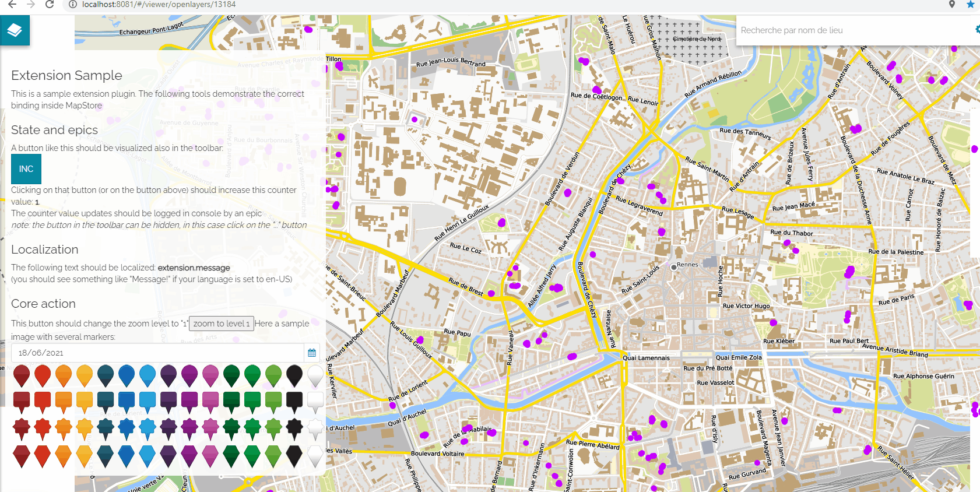Image resolution: width=980 pixels, height=492 pixels.
Task: Select the black pentagon marker
Action: click(x=294, y=456)
